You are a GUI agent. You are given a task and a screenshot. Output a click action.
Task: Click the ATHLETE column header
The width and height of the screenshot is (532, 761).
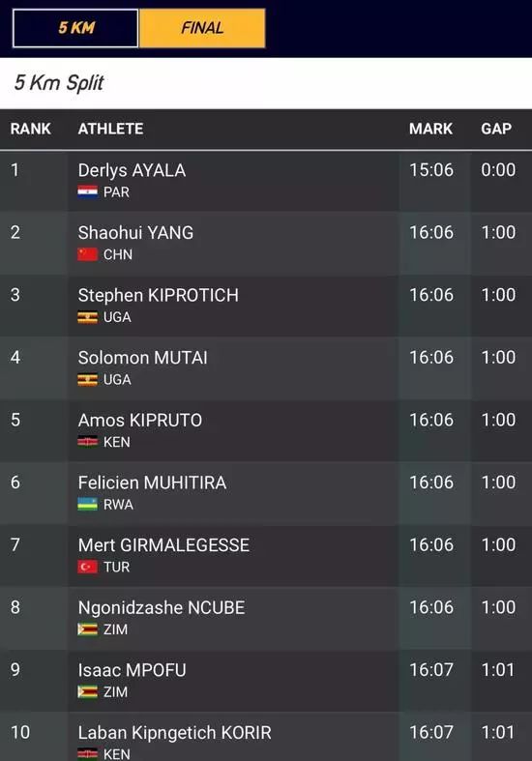(110, 129)
